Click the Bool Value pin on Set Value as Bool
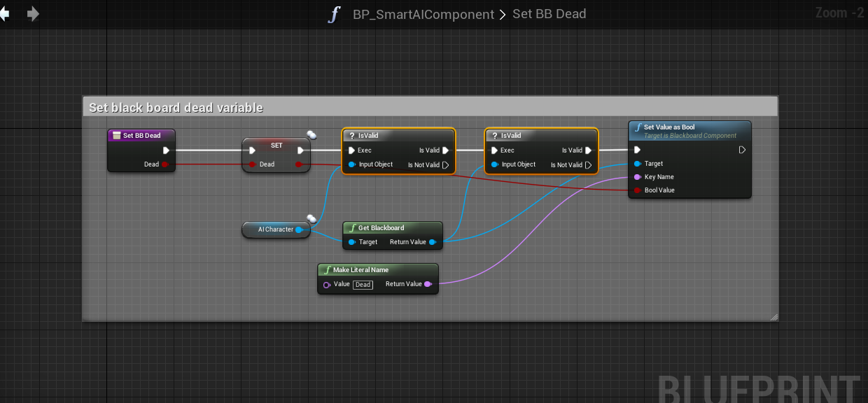 (x=637, y=190)
